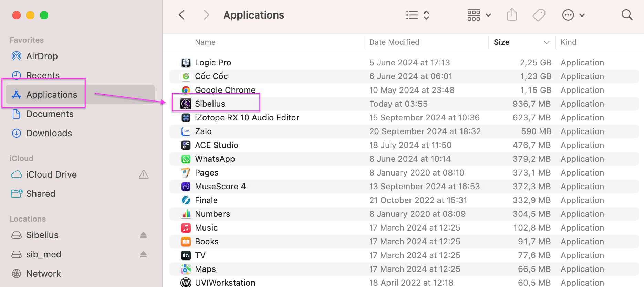Click '8 June 2024 at 10:14' date

pyautogui.click(x=410, y=159)
